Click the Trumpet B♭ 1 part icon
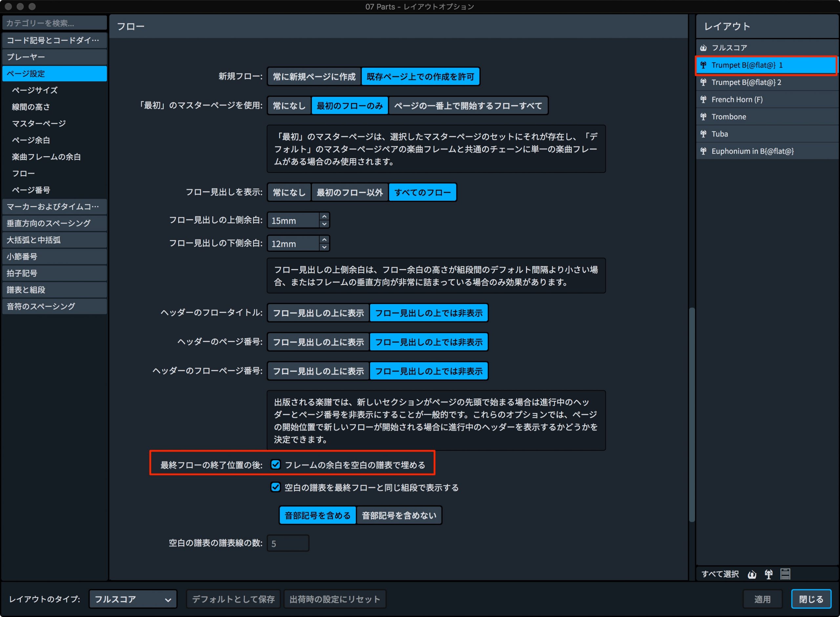840x617 pixels. pos(703,65)
